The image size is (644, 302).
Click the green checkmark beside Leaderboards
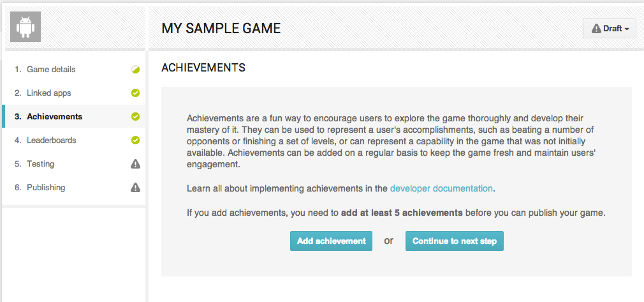pyautogui.click(x=135, y=140)
